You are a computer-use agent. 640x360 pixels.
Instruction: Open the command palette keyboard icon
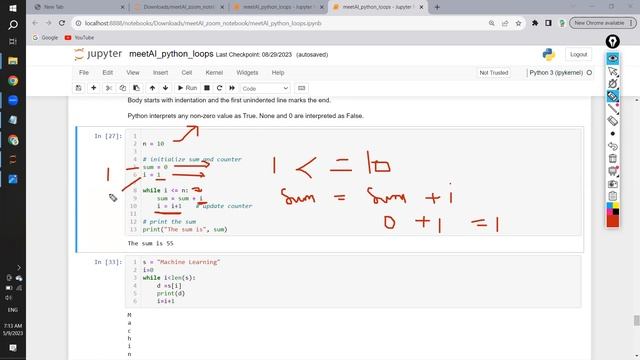(x=302, y=88)
